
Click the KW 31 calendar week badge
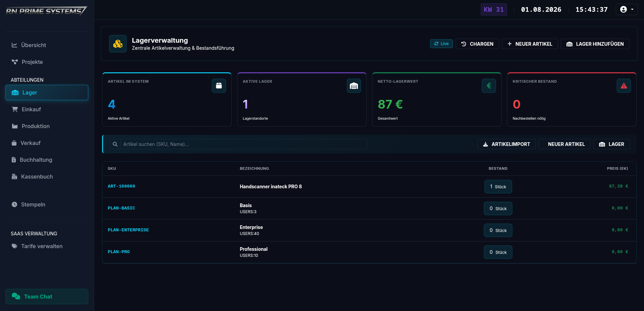[494, 9]
